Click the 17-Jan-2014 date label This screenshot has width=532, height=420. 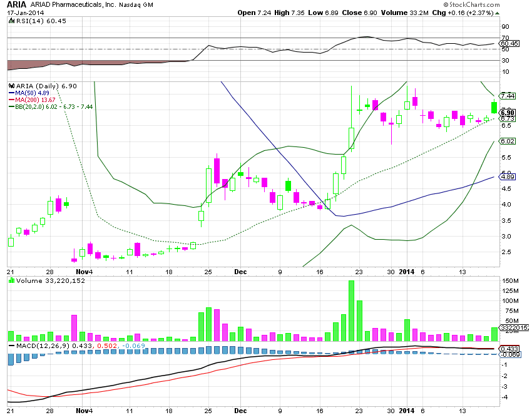click(x=25, y=11)
